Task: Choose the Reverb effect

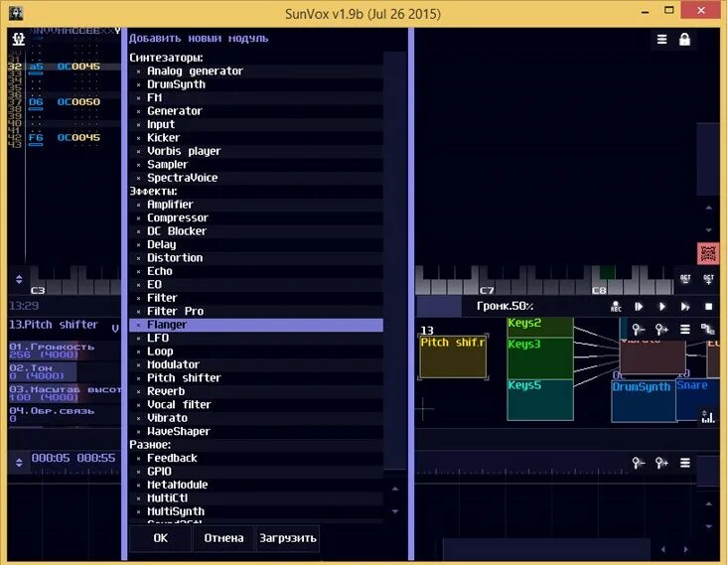Action: click(256, 391)
